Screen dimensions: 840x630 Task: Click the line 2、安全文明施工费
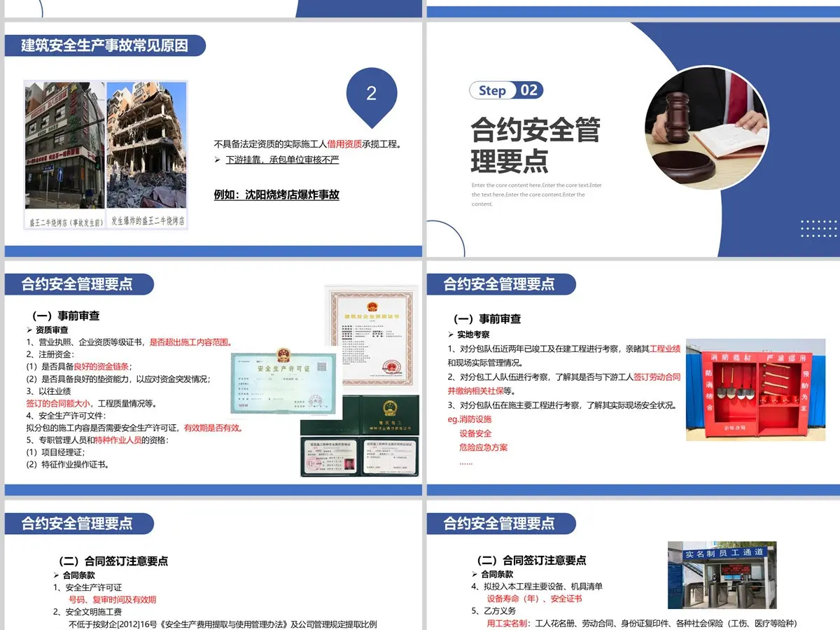tap(87, 612)
